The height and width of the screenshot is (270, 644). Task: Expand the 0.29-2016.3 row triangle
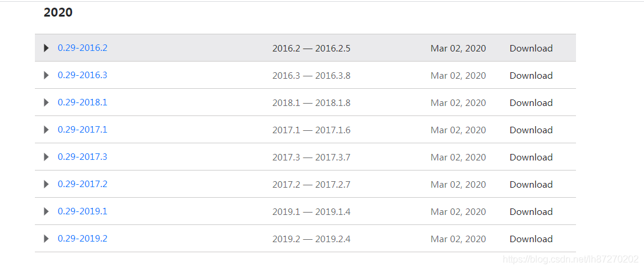[46, 75]
